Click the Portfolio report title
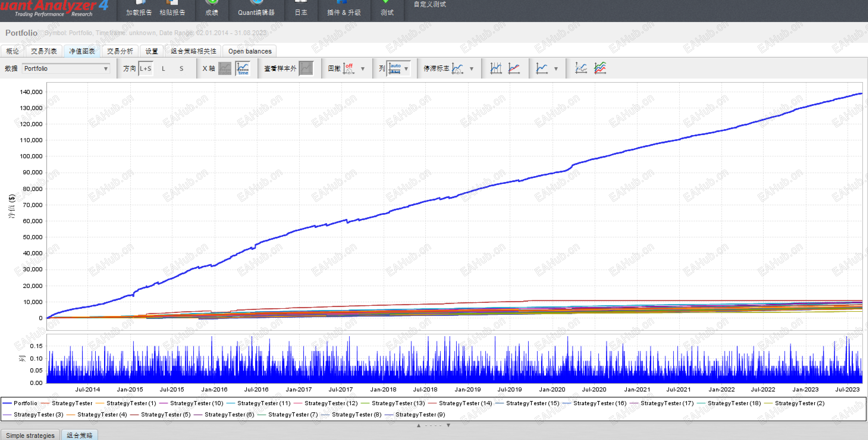This screenshot has width=868, height=440. coord(21,33)
